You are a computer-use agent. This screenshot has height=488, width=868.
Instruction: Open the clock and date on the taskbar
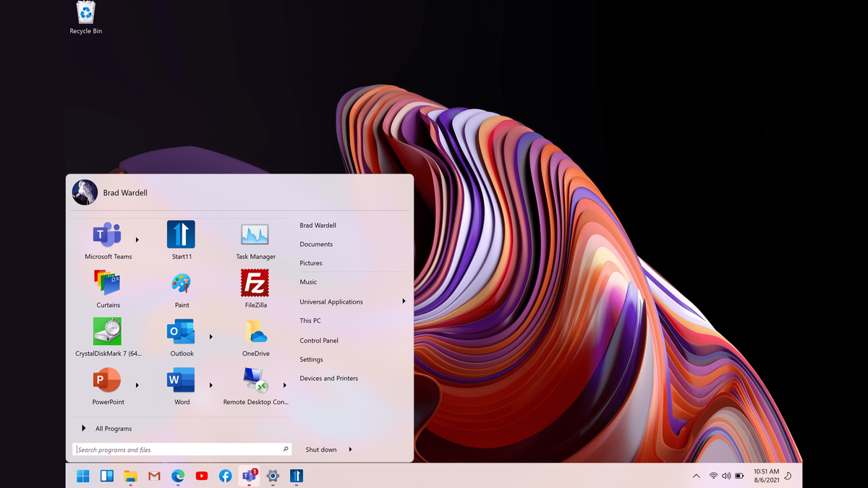pos(766,476)
